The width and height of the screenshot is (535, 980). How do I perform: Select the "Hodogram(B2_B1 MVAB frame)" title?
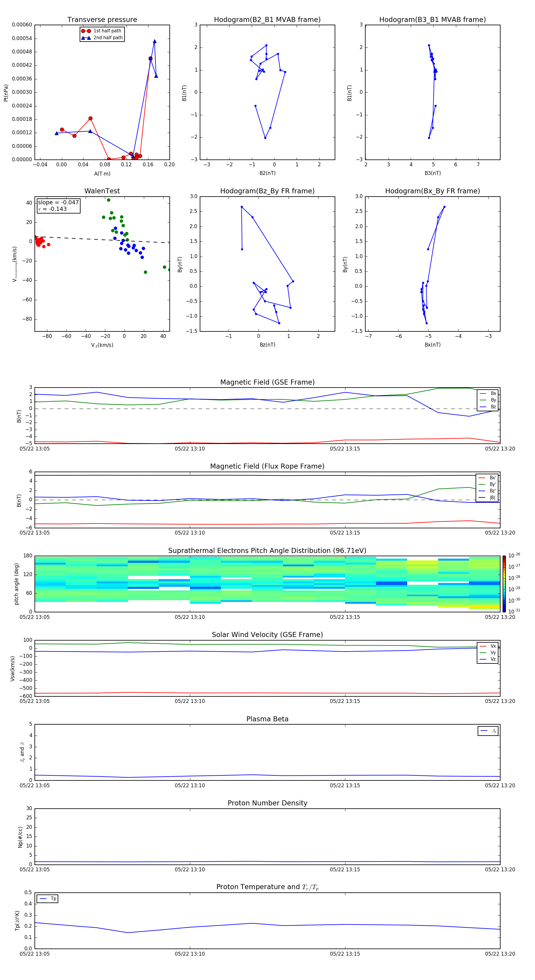(x=267, y=19)
